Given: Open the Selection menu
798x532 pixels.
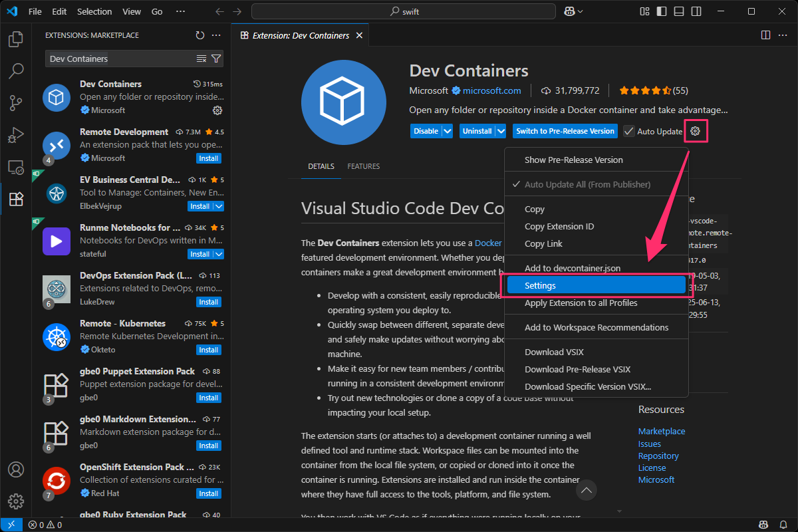Looking at the screenshot, I should tap(94, 11).
